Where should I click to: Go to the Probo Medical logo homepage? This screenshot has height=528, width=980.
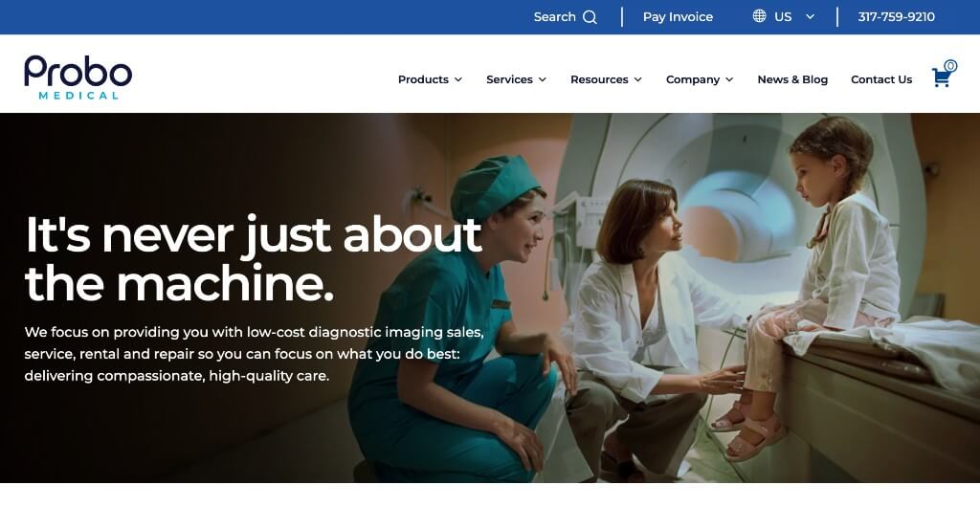point(78,77)
